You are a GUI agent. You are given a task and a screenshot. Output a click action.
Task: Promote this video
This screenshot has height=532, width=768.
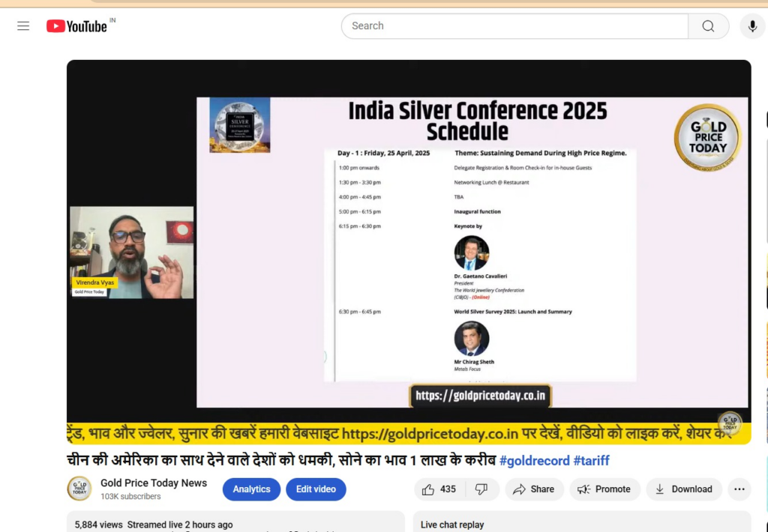click(x=604, y=489)
